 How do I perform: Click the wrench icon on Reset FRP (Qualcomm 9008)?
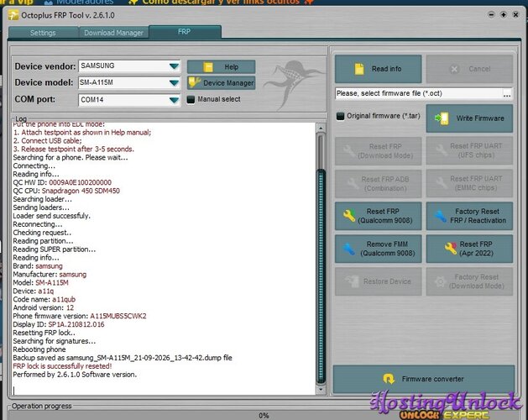tap(349, 216)
